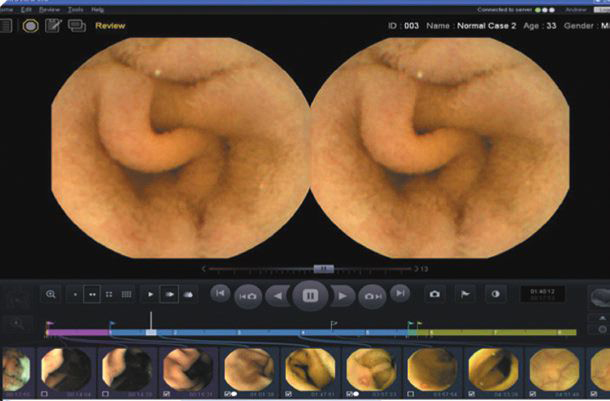Switch to the grid multi-image view

(x=127, y=295)
